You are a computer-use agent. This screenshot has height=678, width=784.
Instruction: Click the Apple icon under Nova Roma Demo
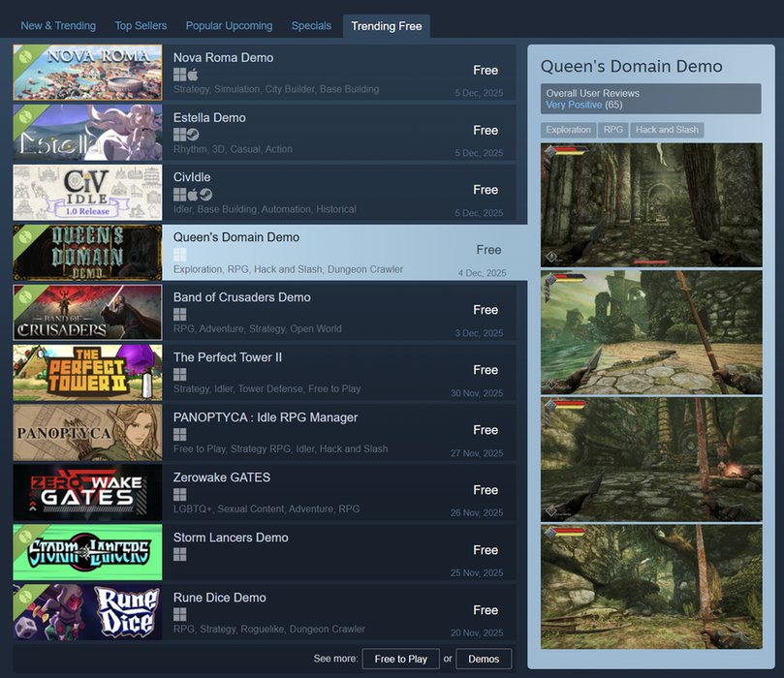[x=192, y=75]
